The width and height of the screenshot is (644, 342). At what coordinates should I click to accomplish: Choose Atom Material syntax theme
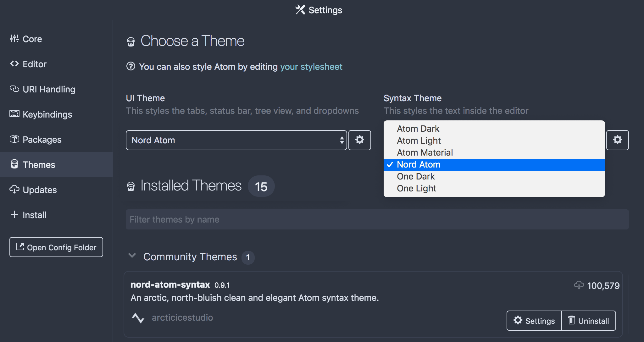[494, 152]
